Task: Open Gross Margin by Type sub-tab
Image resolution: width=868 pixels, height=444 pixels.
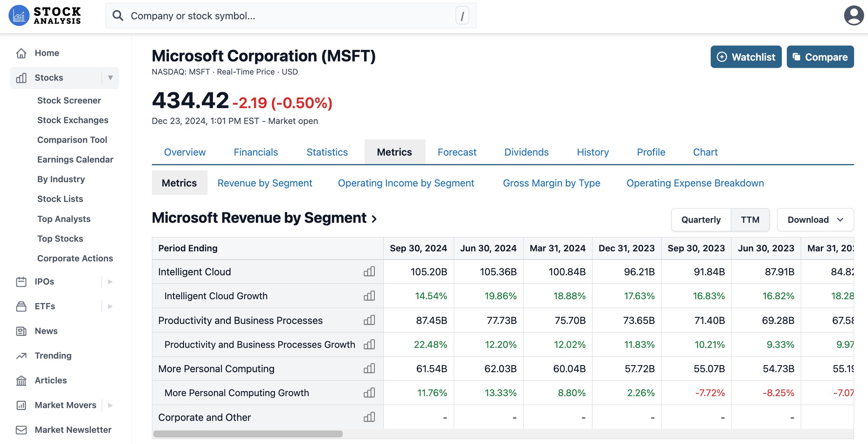Action: coord(551,183)
